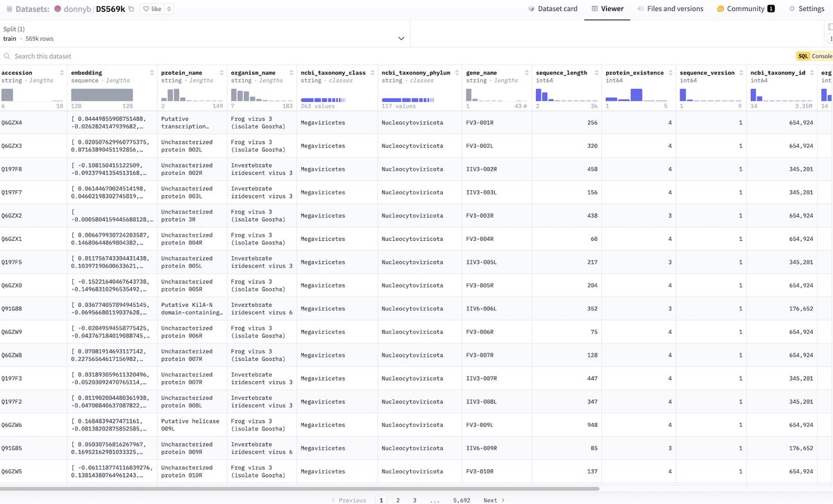The image size is (833, 504).
Task: Open the Dataset card tab
Action: pyautogui.click(x=553, y=9)
